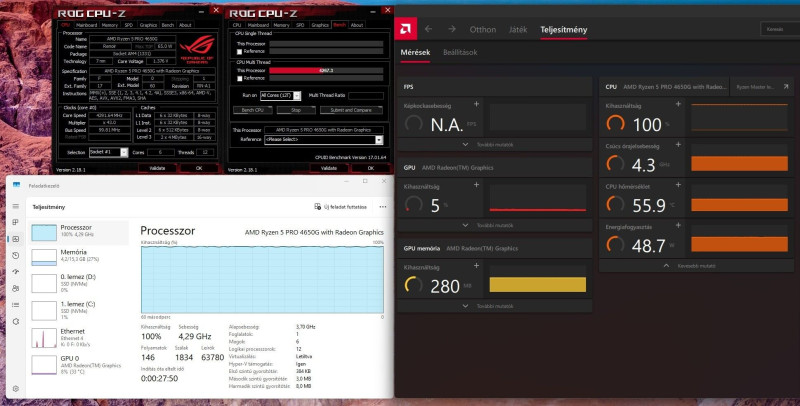This screenshot has width=800, height=406.
Task: Select Processzor in Task Manager list
Action: (80, 232)
